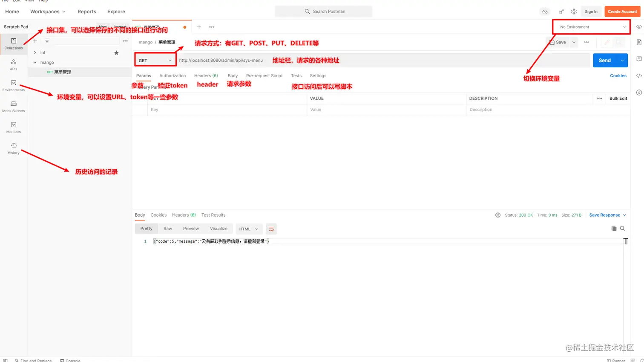Click the Key field in params table
The width and height of the screenshot is (644, 362).
[227, 110]
